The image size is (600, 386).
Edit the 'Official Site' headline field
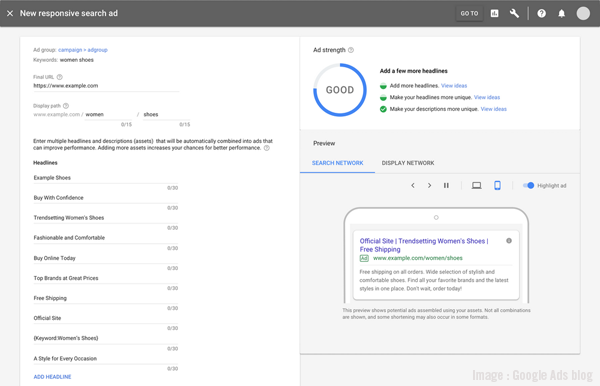tap(106, 318)
